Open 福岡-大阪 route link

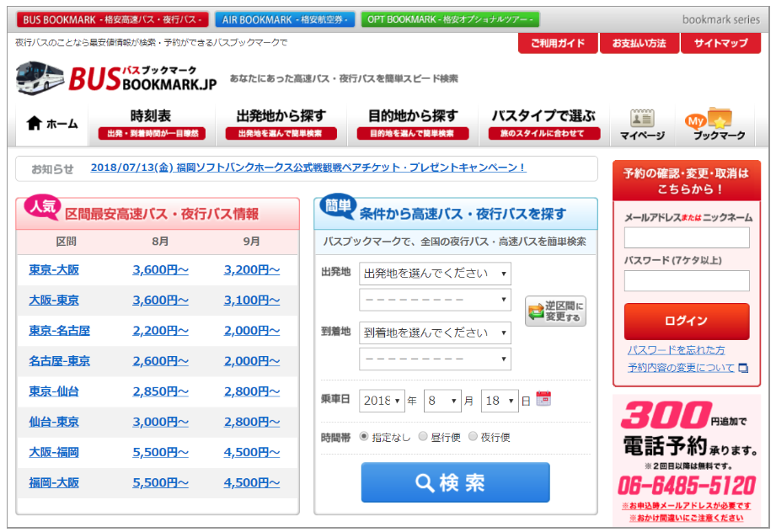point(54,482)
